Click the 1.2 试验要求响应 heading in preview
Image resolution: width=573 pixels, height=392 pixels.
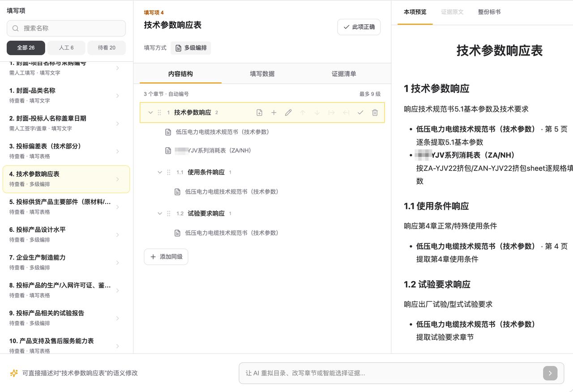(437, 285)
